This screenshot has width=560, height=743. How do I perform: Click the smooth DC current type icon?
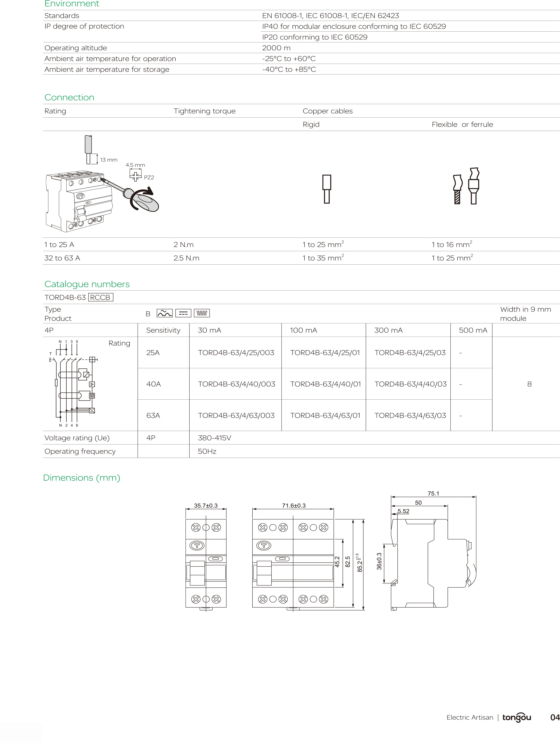pyautogui.click(x=183, y=313)
